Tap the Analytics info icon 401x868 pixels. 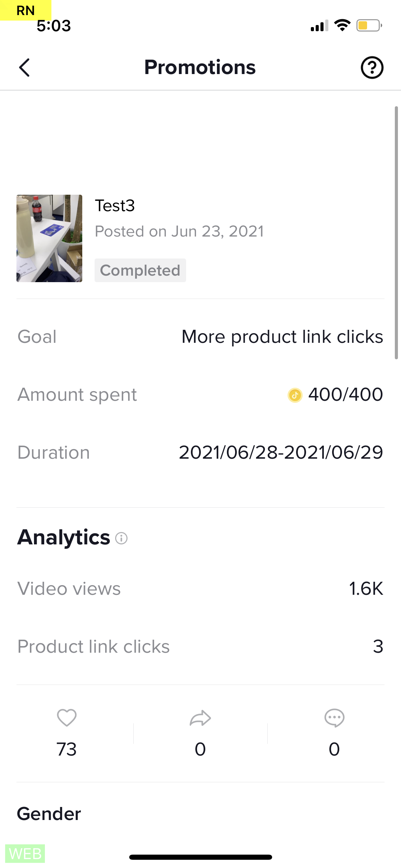[121, 538]
